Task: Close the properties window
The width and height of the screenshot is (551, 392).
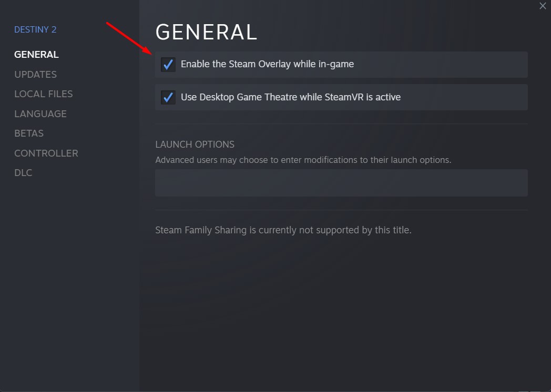Action: [543, 6]
